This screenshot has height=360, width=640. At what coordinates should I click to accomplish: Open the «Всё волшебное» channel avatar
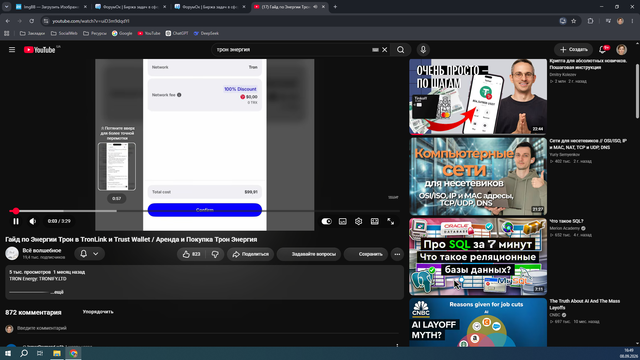(12, 253)
